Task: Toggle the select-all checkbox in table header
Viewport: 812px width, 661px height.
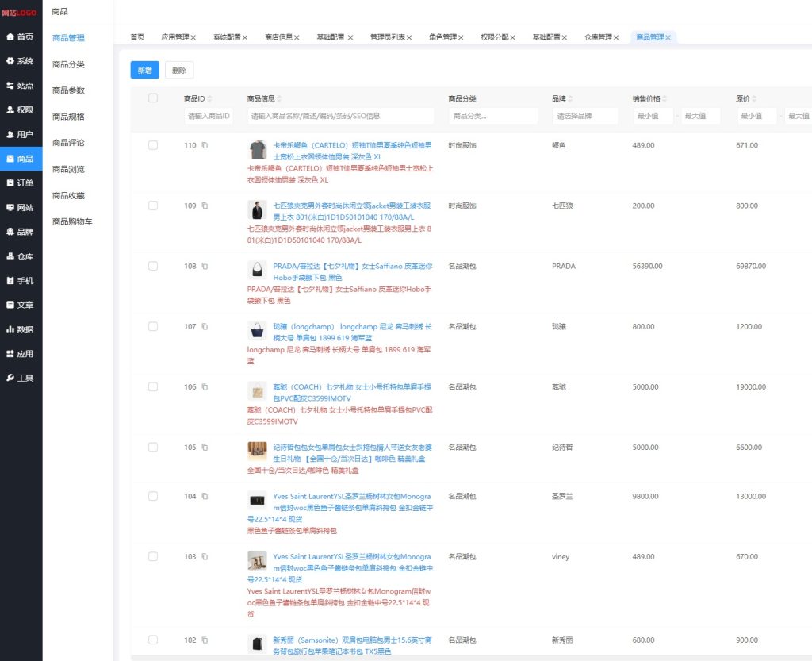Action: click(153, 98)
